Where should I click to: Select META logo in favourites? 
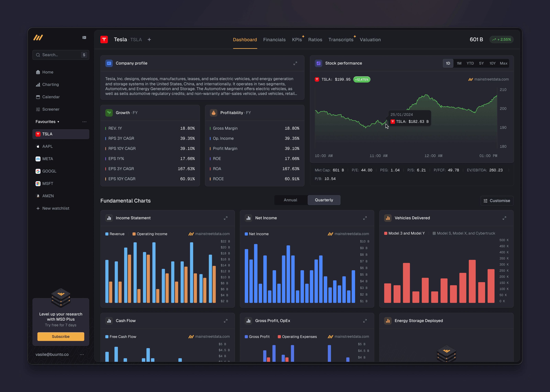point(38,159)
